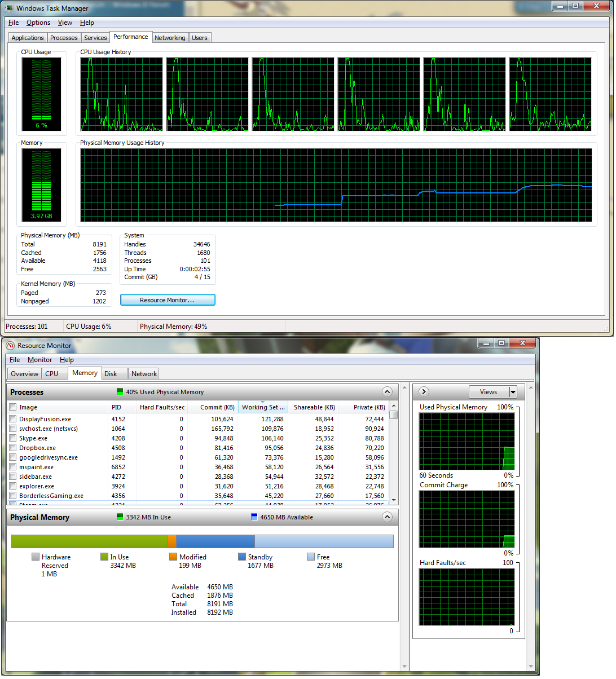Click the Memory usage meter gauge
This screenshot has width=616, height=679.
click(x=42, y=185)
